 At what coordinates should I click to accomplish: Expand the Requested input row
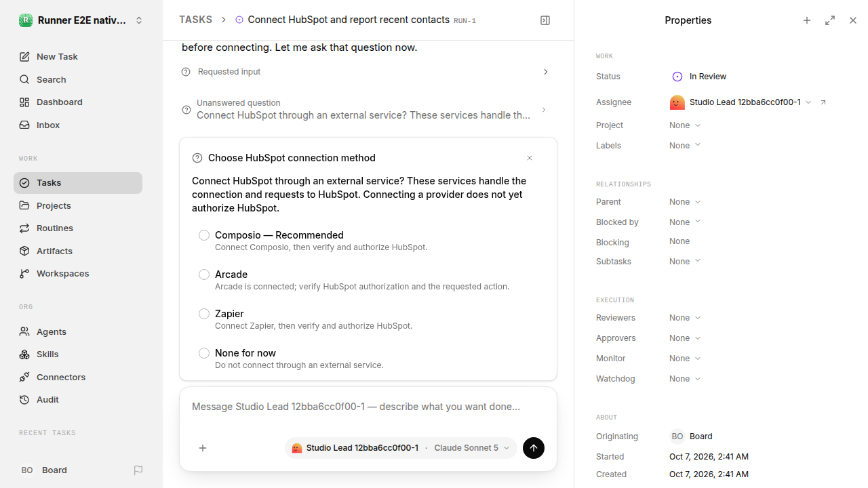pyautogui.click(x=368, y=72)
